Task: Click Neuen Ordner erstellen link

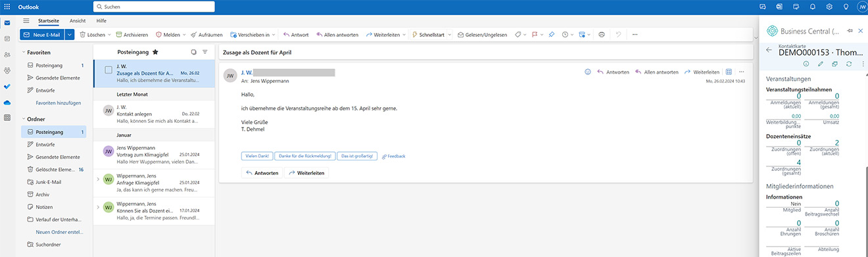Action: click(59, 232)
